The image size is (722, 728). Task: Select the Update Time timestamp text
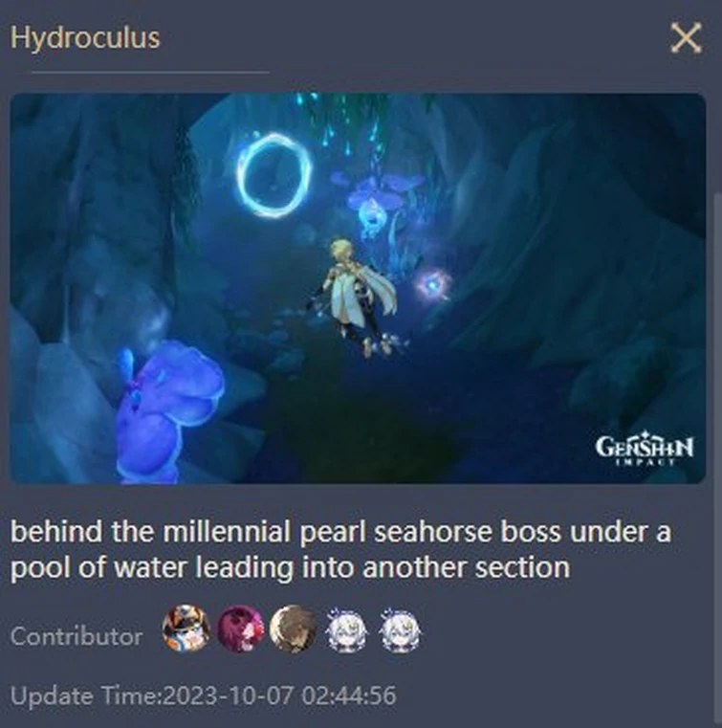204,695
